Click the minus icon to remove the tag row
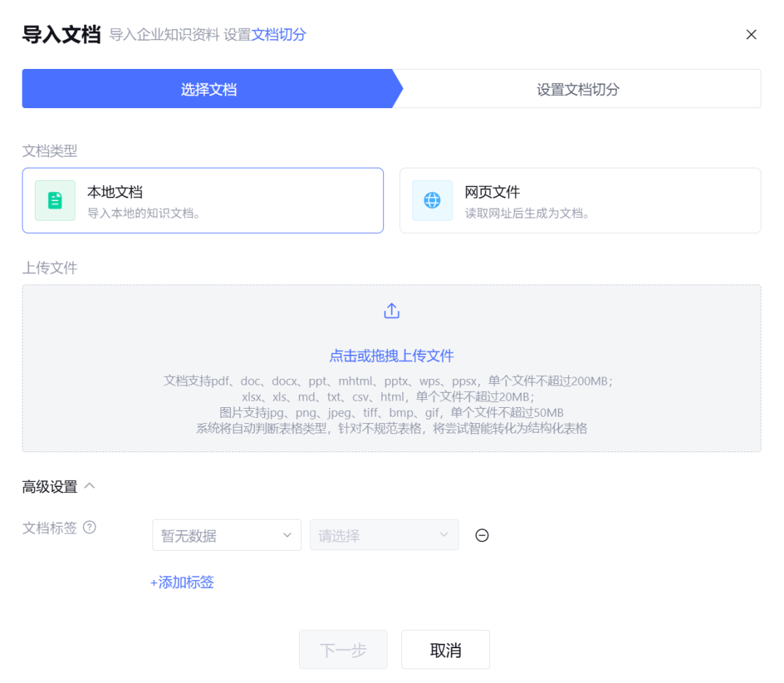 [482, 535]
